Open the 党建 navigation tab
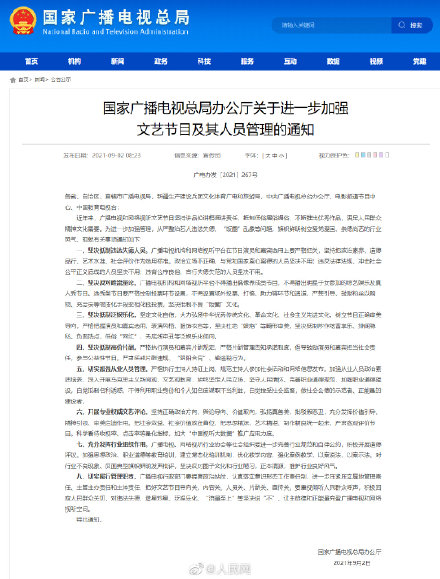 click(x=419, y=61)
